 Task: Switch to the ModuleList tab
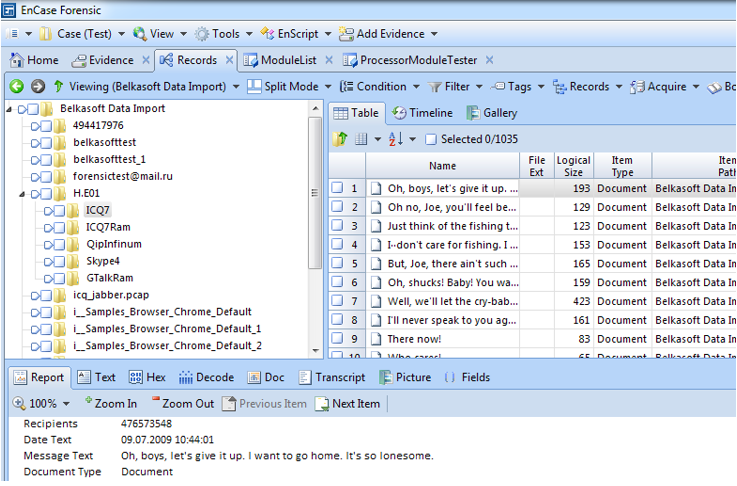pos(281,60)
